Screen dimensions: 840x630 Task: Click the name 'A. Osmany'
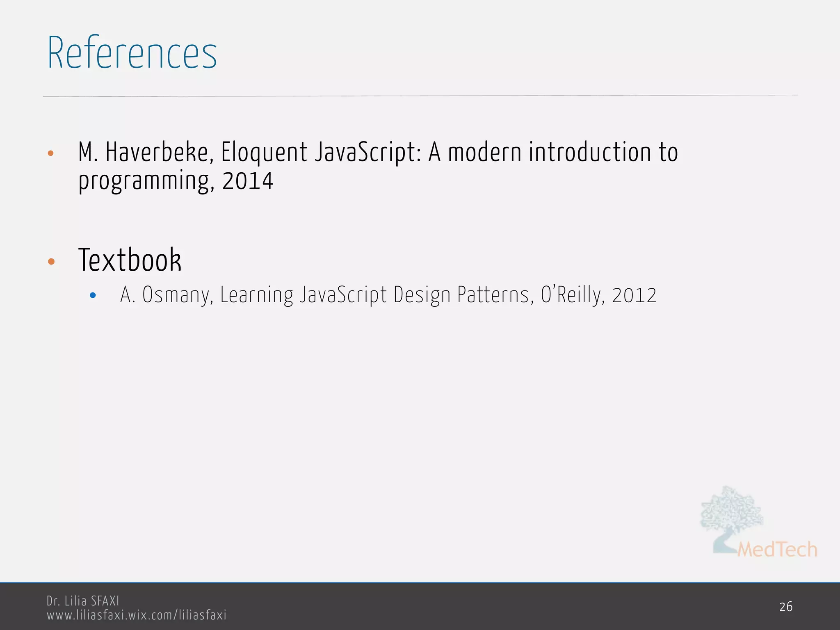(x=164, y=295)
